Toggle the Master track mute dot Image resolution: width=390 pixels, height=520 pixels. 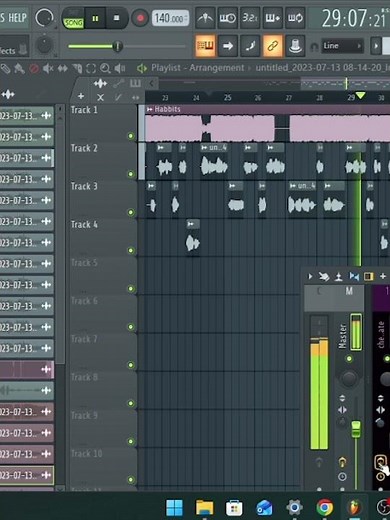(349, 359)
